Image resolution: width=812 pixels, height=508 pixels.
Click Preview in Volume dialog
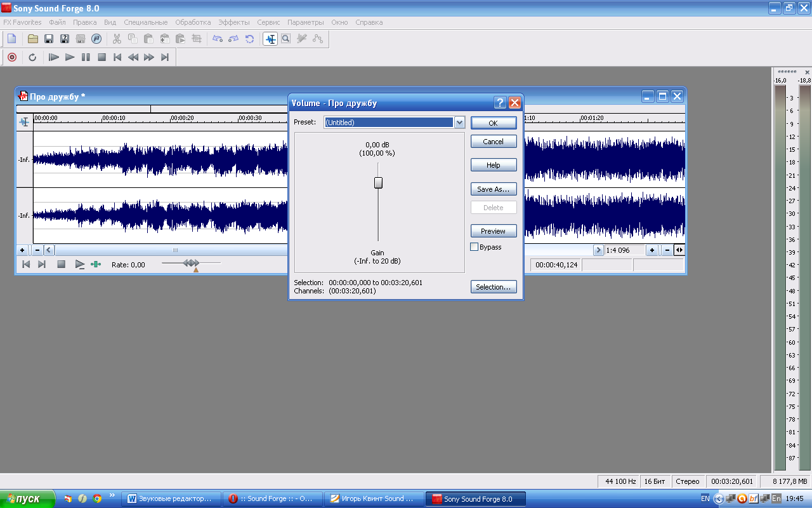point(494,231)
